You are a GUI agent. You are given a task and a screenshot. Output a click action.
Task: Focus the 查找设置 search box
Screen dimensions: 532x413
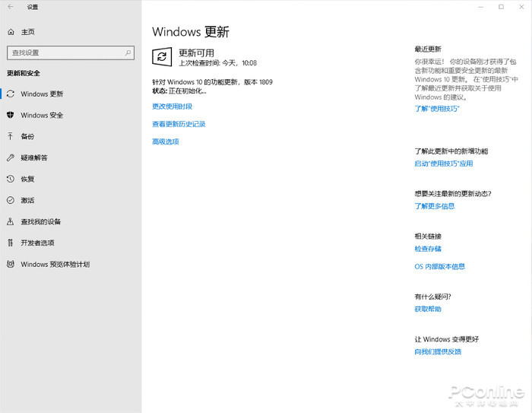point(71,52)
